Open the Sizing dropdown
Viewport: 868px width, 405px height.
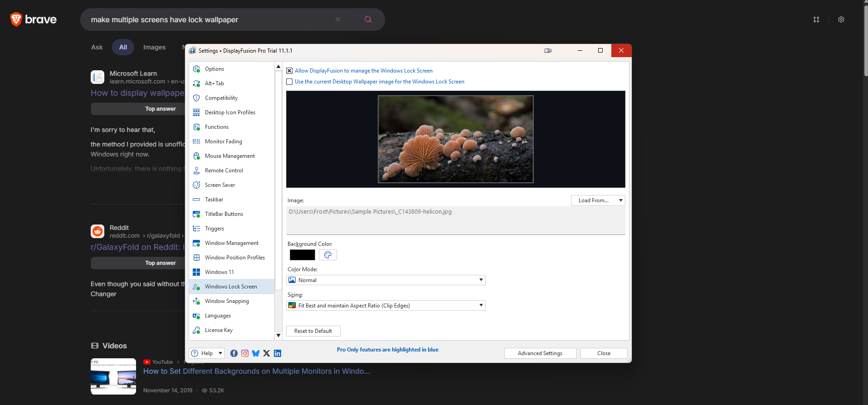point(386,306)
